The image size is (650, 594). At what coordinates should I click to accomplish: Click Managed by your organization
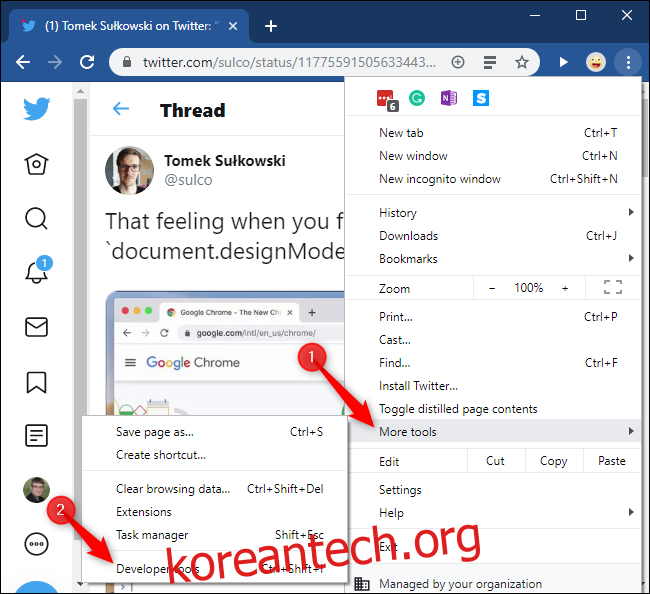coord(493,584)
